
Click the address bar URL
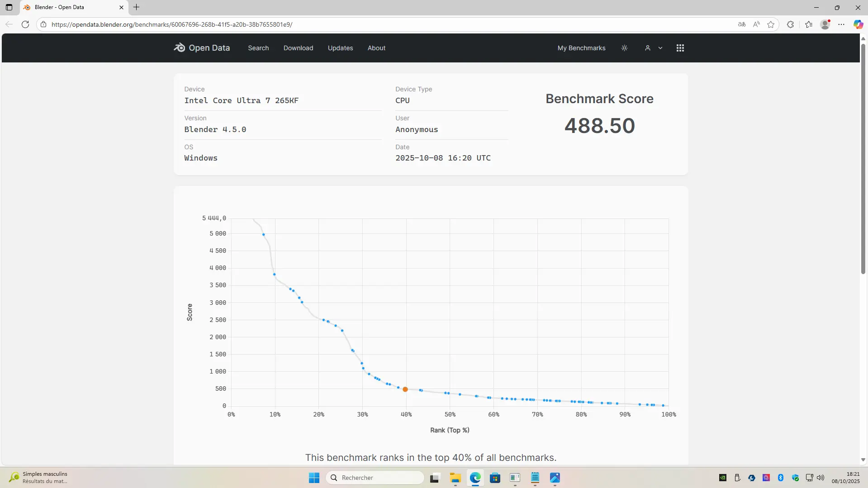pos(172,24)
